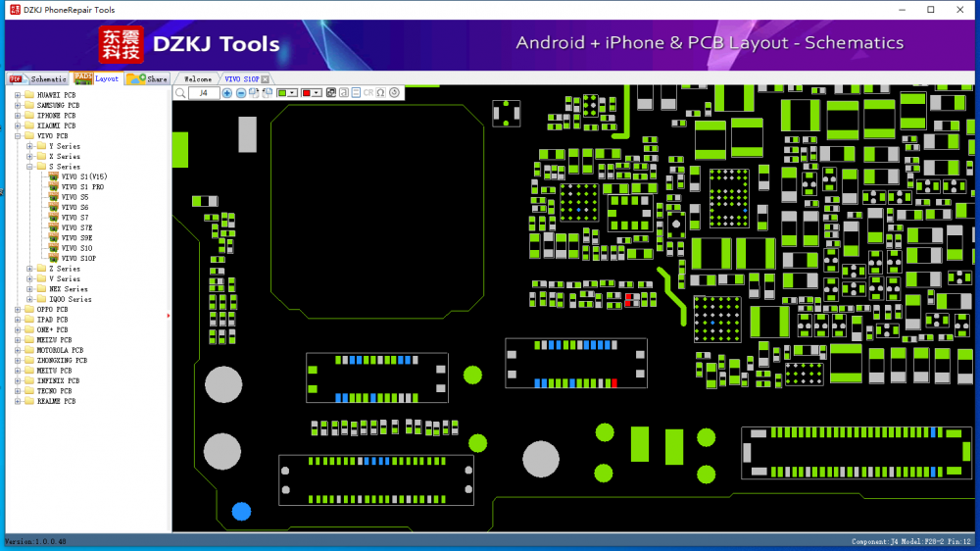Click the CR toolbar icon
The width and height of the screenshot is (980, 551).
tap(368, 92)
